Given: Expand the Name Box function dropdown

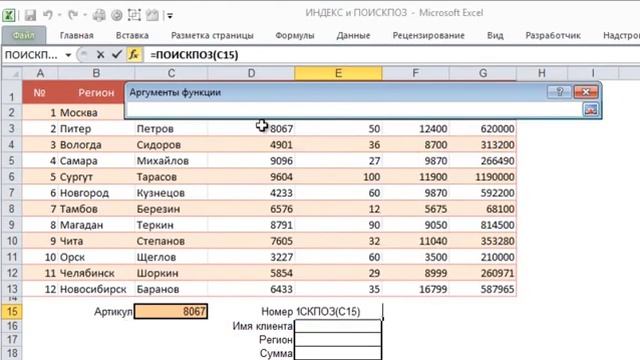Looking at the screenshot, I should (68, 55).
